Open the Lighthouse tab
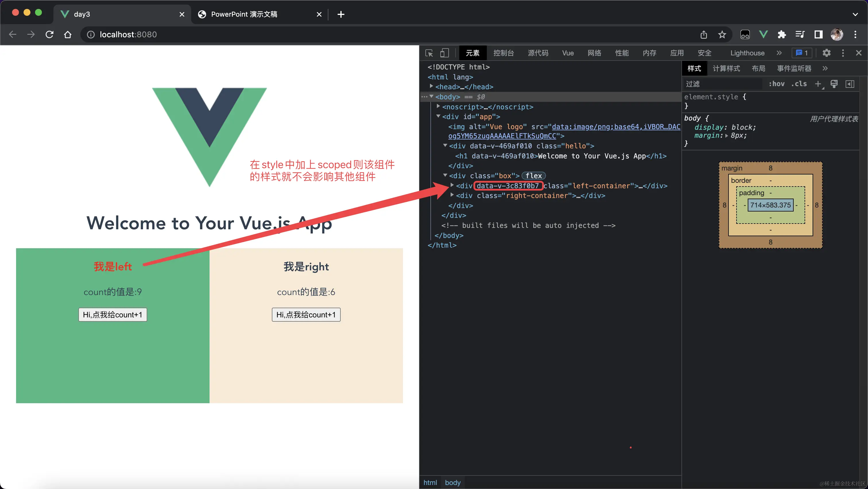Screen dimensions: 868x489 click(747, 53)
